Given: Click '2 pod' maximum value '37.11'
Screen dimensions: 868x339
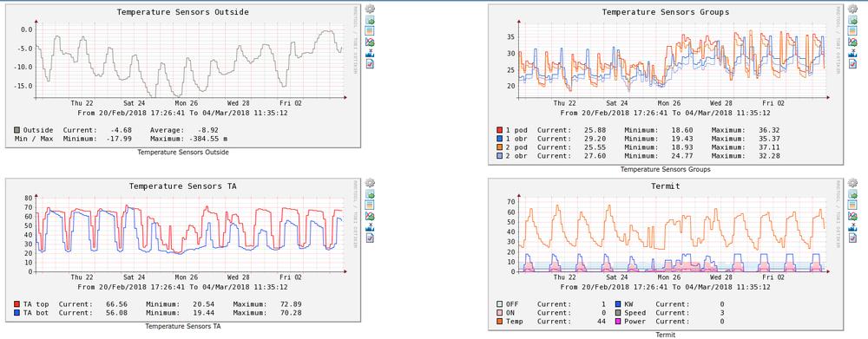Looking at the screenshot, I should tap(770, 147).
